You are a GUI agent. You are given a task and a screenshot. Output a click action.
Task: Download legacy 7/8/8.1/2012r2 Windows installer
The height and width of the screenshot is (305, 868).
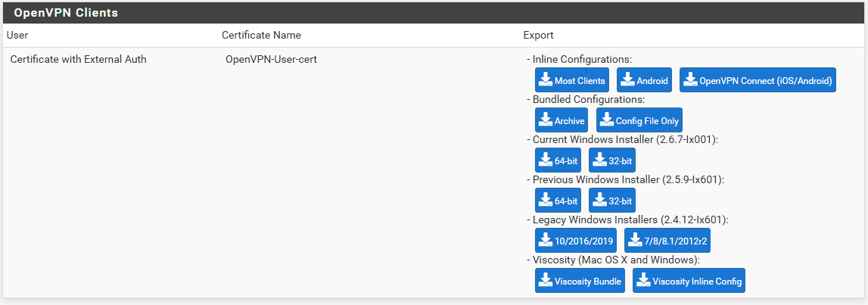[667, 240]
